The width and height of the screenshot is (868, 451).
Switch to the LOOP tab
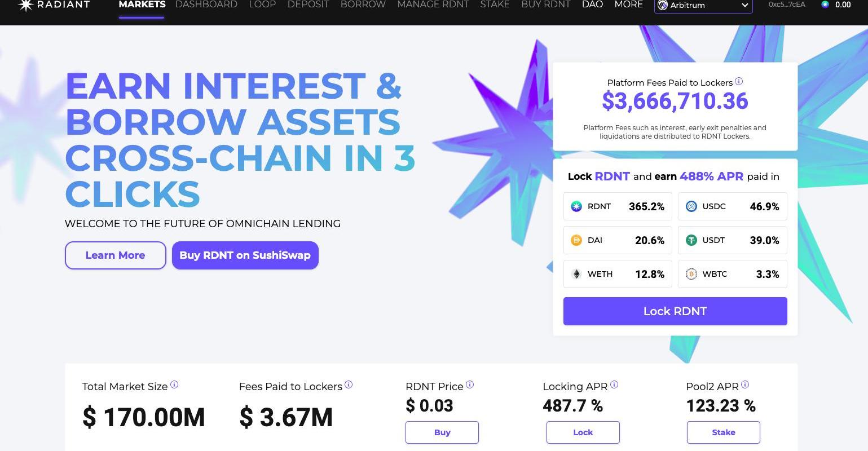click(x=262, y=5)
